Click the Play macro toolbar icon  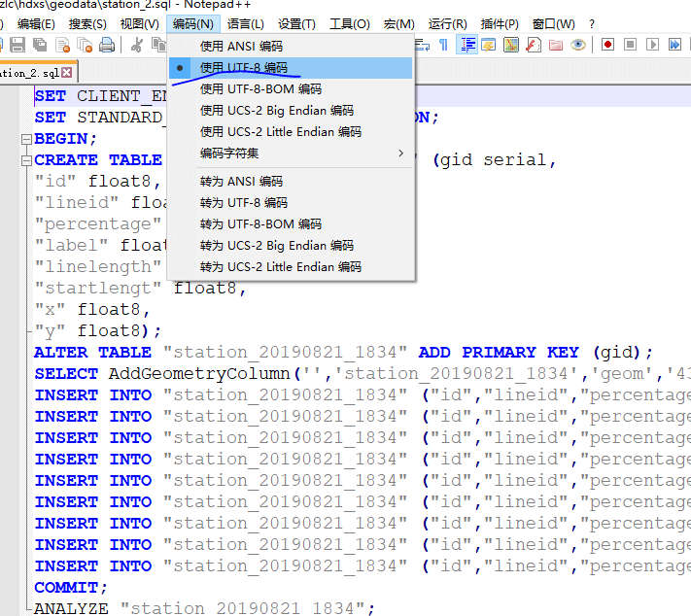653,45
